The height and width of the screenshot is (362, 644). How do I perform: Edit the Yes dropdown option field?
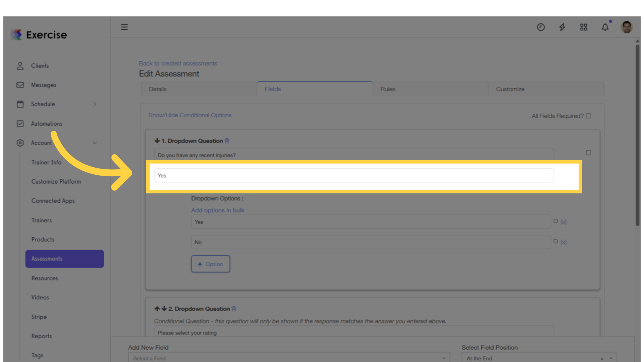tap(371, 222)
